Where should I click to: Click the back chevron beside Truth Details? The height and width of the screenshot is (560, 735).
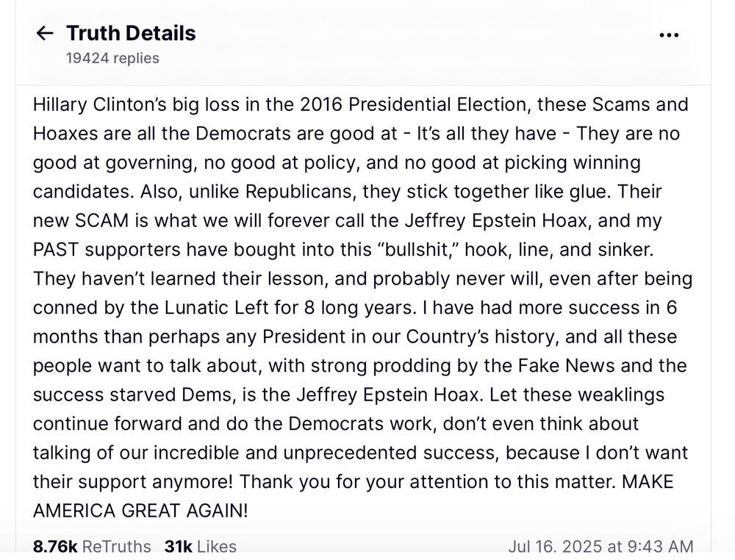(45, 33)
